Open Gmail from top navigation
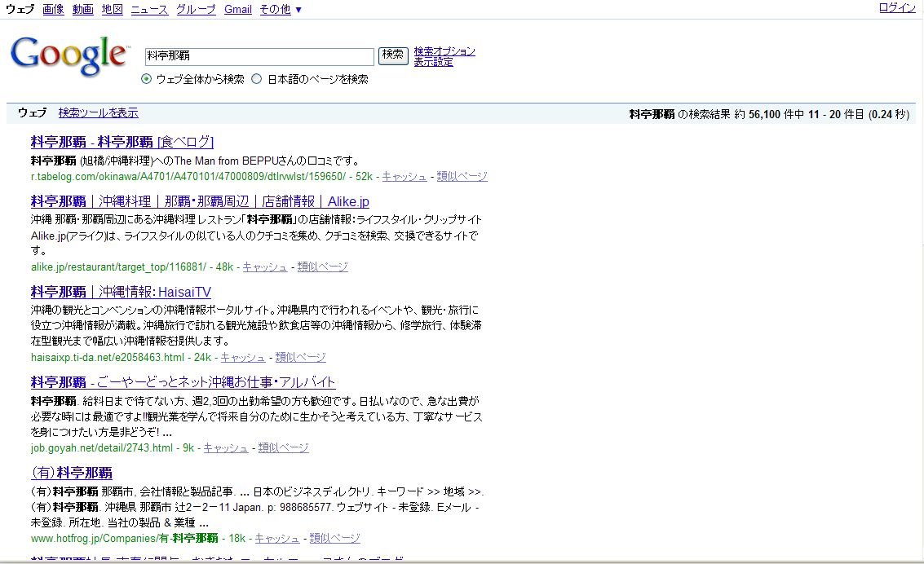 (x=238, y=10)
